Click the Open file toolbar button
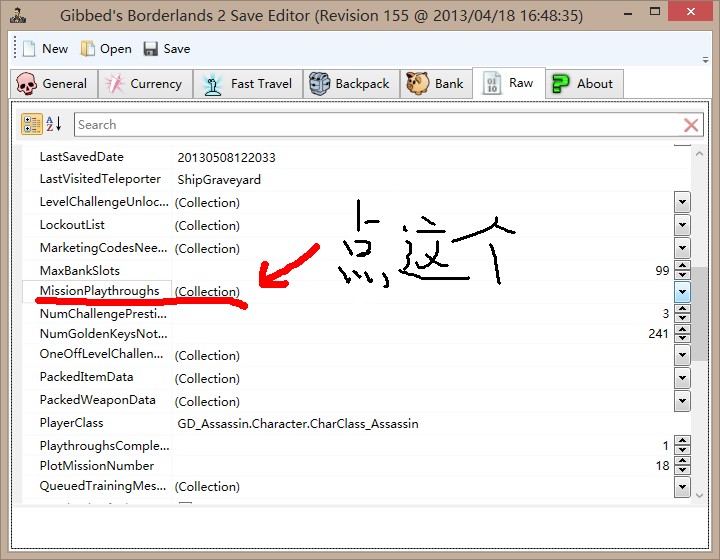The height and width of the screenshot is (560, 720). pyautogui.click(x=106, y=49)
